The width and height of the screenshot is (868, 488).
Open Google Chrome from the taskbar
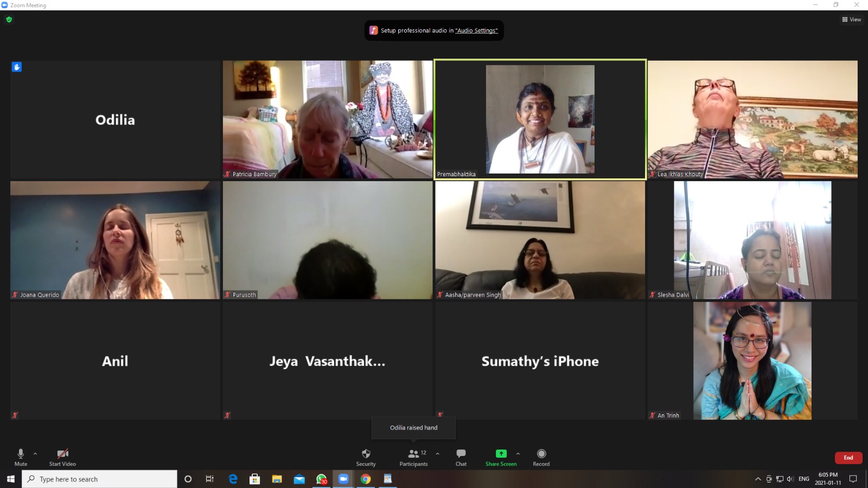tap(366, 479)
